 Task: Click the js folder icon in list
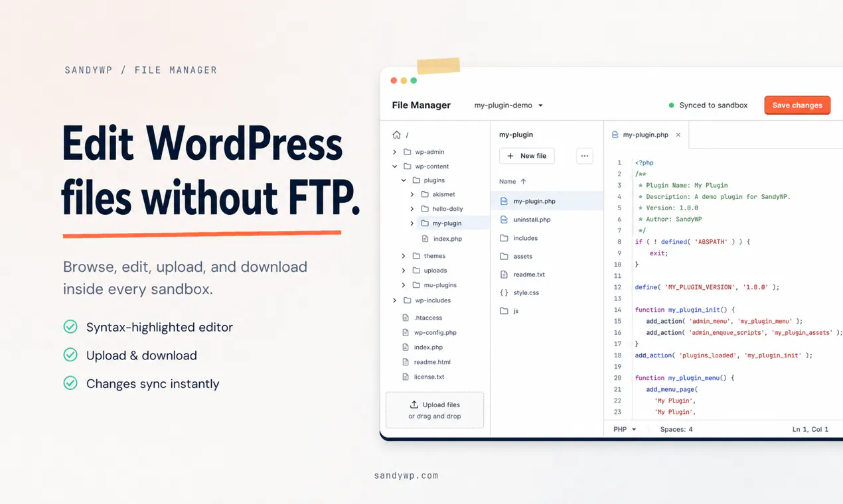click(504, 311)
